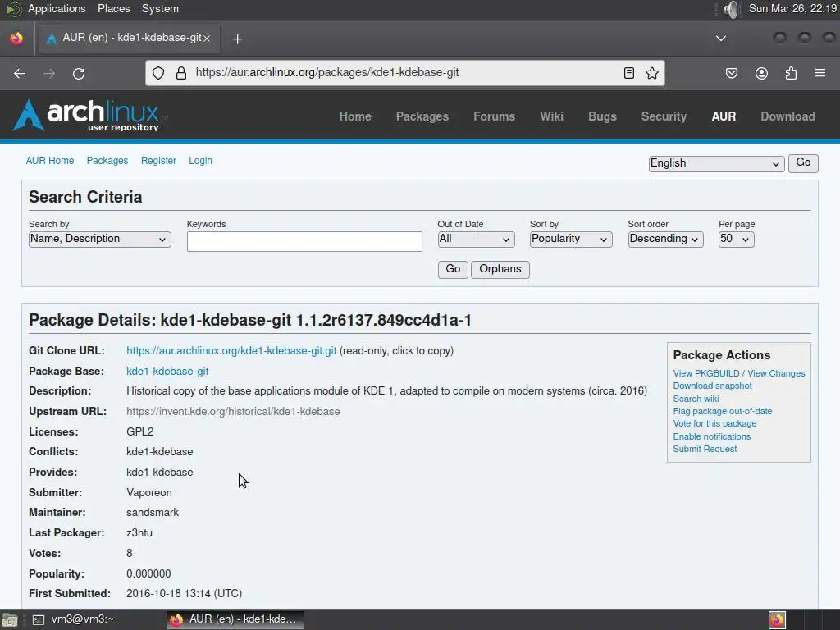Click View PKGBUILD link
Screen dimensions: 840x630
[x=706, y=373]
